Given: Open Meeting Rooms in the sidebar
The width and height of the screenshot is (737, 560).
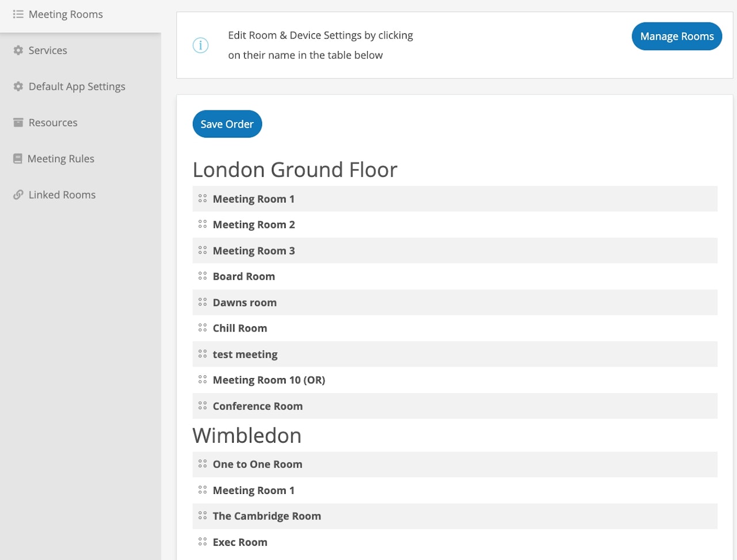Looking at the screenshot, I should 66,14.
